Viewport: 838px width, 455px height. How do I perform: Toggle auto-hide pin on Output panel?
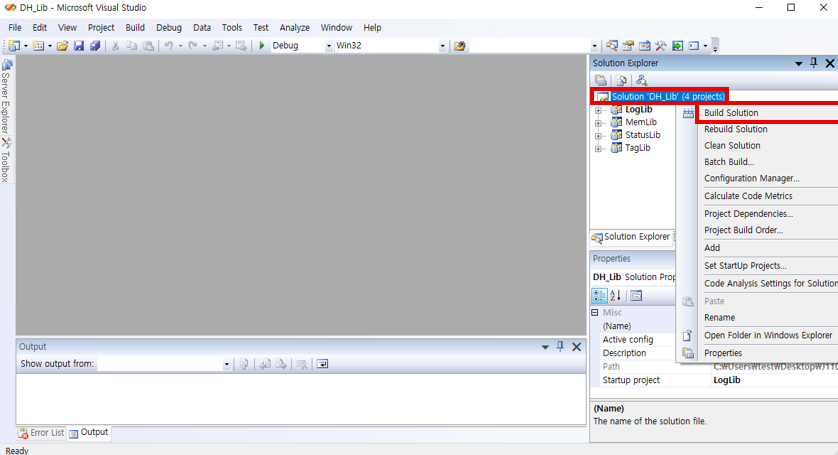(x=560, y=347)
